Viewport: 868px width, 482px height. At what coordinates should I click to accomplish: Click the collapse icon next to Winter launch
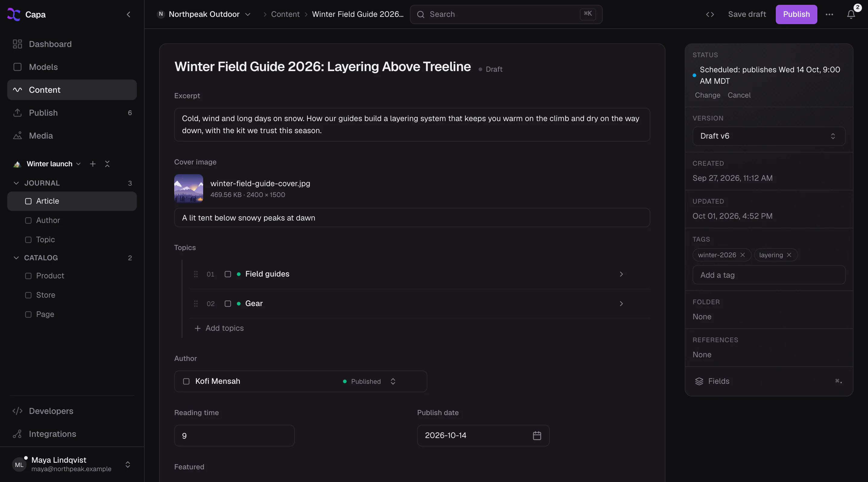[107, 164]
